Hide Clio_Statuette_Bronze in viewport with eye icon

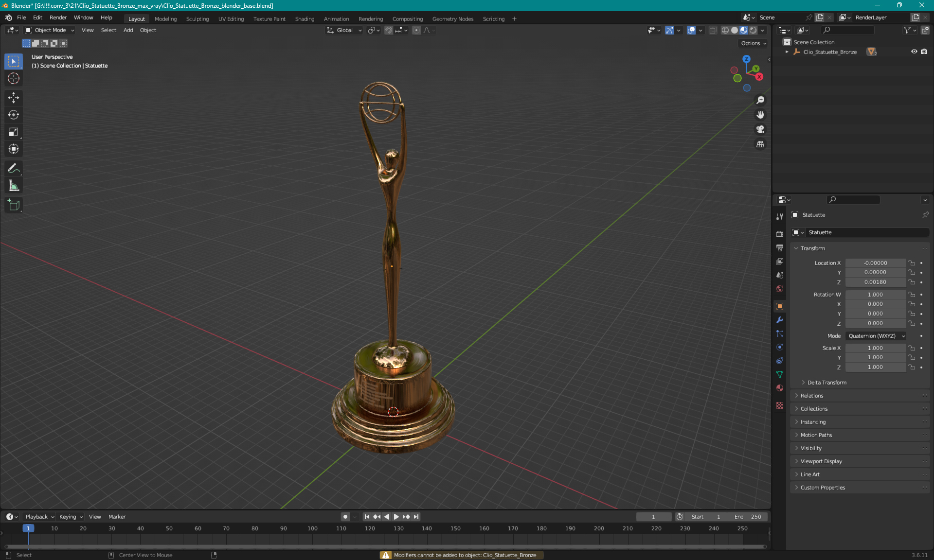click(914, 52)
